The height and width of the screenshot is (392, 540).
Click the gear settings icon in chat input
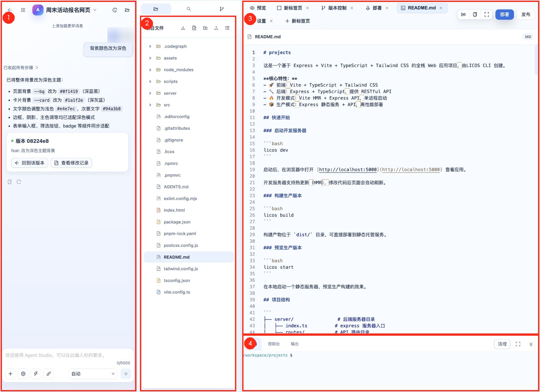click(23, 374)
